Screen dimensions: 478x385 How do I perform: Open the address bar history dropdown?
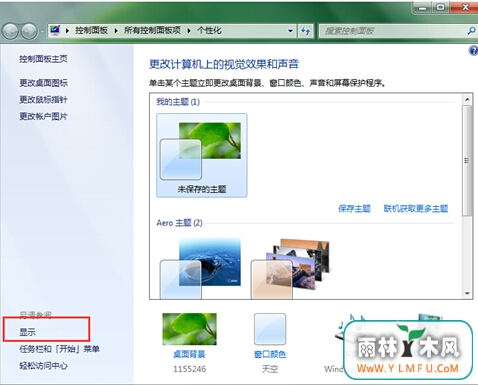[x=290, y=31]
